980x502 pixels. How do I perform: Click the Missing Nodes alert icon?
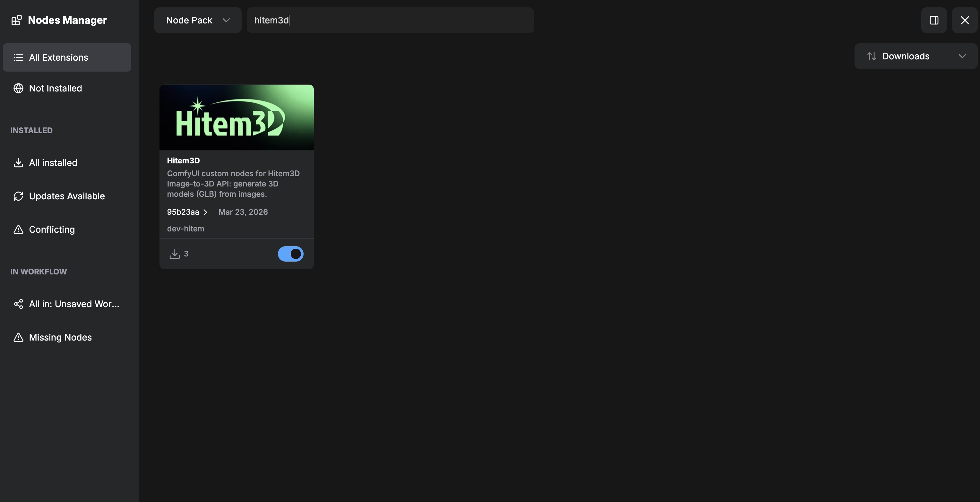coord(19,338)
